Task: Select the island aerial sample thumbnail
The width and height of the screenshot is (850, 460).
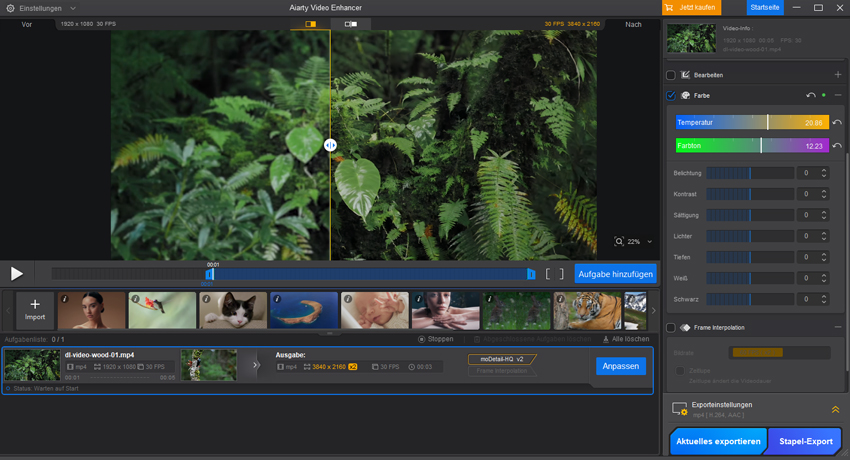Action: tap(304, 310)
